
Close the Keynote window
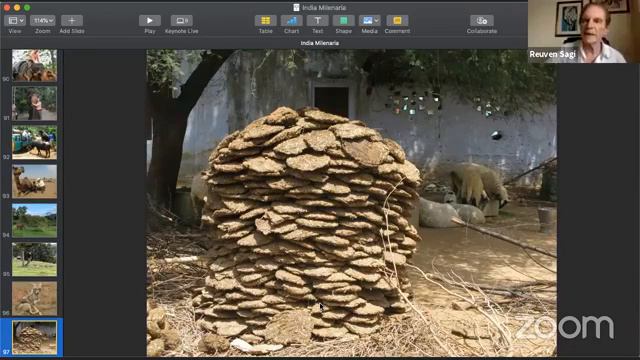pos(7,8)
